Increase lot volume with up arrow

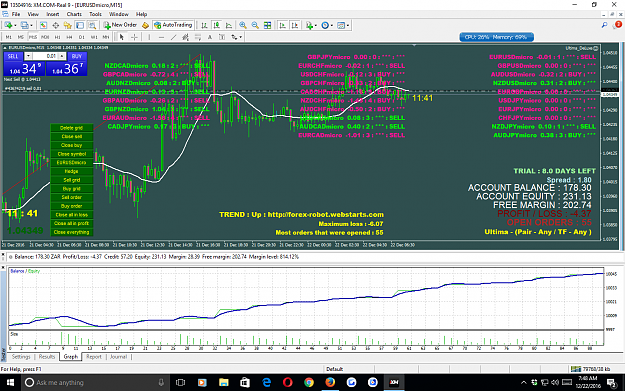coord(62,56)
